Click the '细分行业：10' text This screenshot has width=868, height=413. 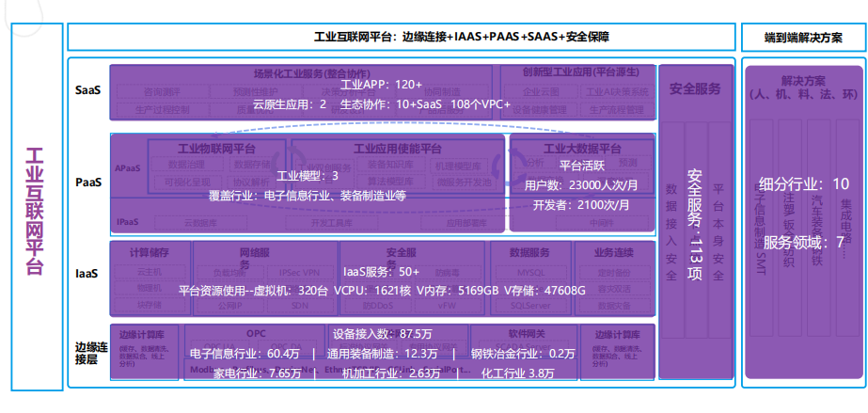pyautogui.click(x=804, y=184)
